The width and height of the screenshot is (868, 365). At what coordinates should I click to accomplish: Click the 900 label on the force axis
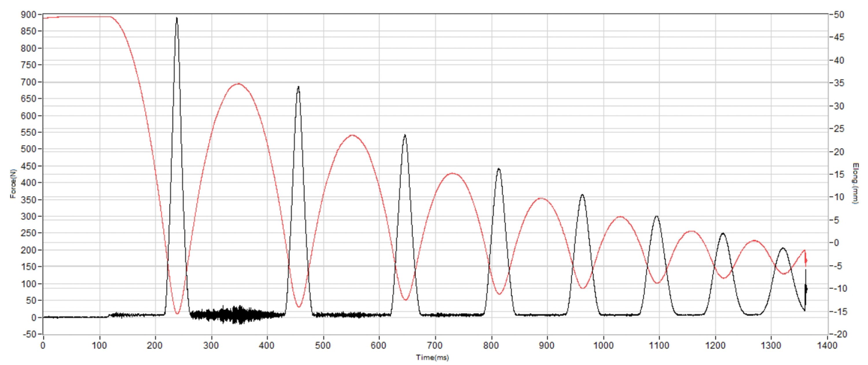(x=28, y=14)
